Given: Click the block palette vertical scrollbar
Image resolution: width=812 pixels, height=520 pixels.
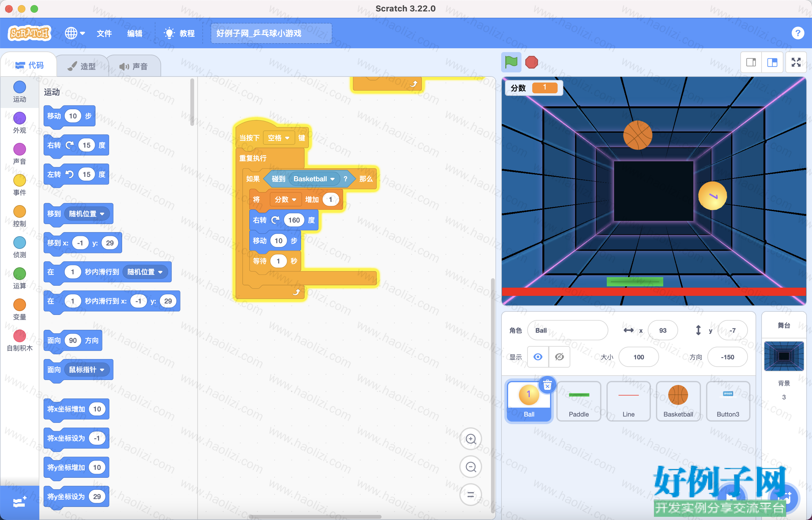Looking at the screenshot, I should click(192, 102).
